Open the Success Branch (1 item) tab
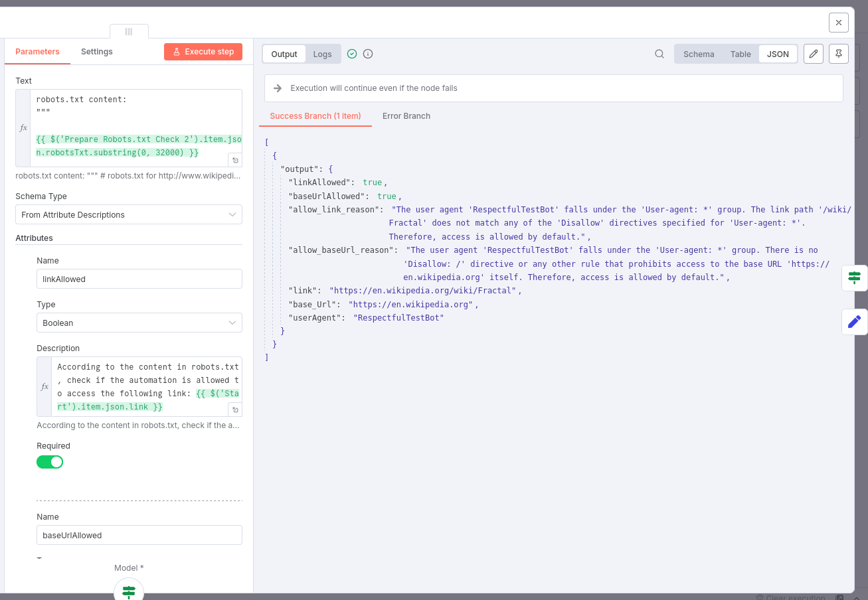 click(x=315, y=116)
